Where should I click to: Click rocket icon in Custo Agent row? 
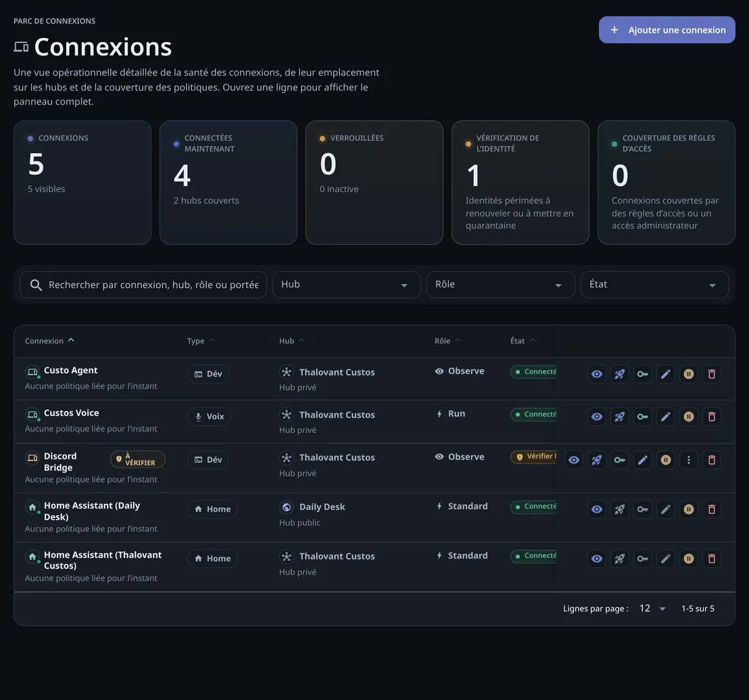click(620, 374)
